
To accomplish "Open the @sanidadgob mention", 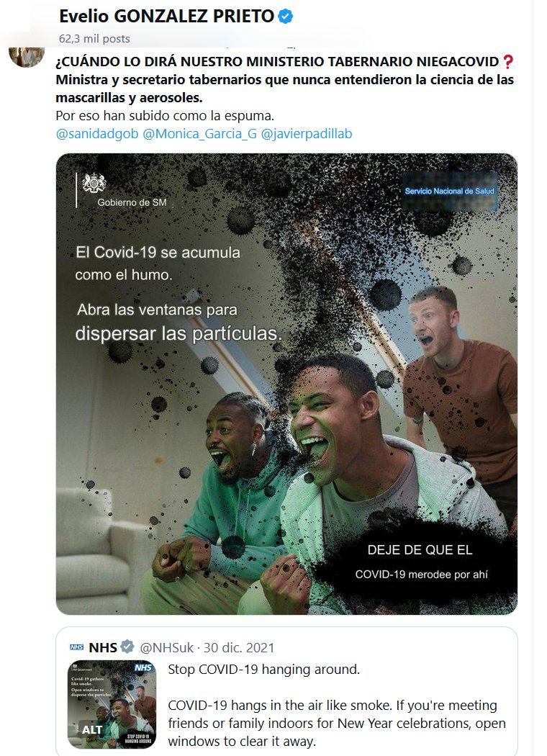I will tap(96, 133).
